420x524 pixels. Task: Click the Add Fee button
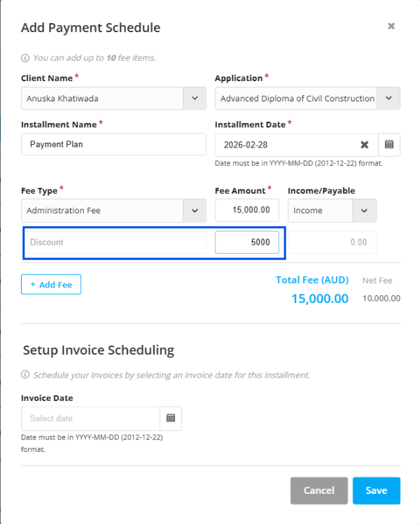[51, 285]
